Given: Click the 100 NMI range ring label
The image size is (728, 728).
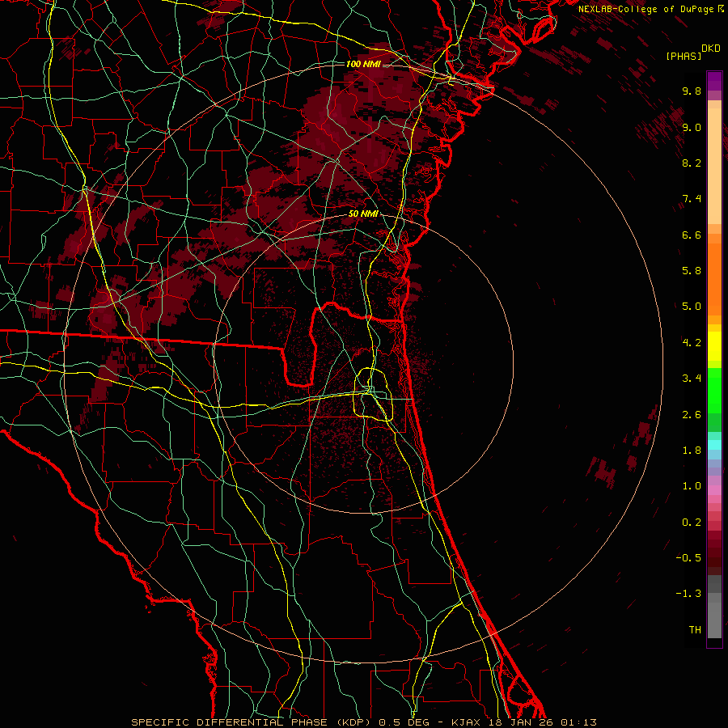Looking at the screenshot, I should click(x=363, y=64).
